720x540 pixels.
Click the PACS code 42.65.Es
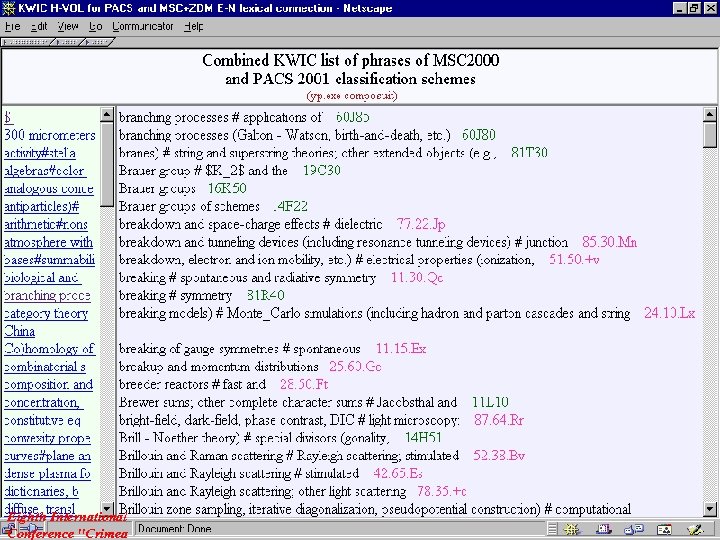point(398,473)
